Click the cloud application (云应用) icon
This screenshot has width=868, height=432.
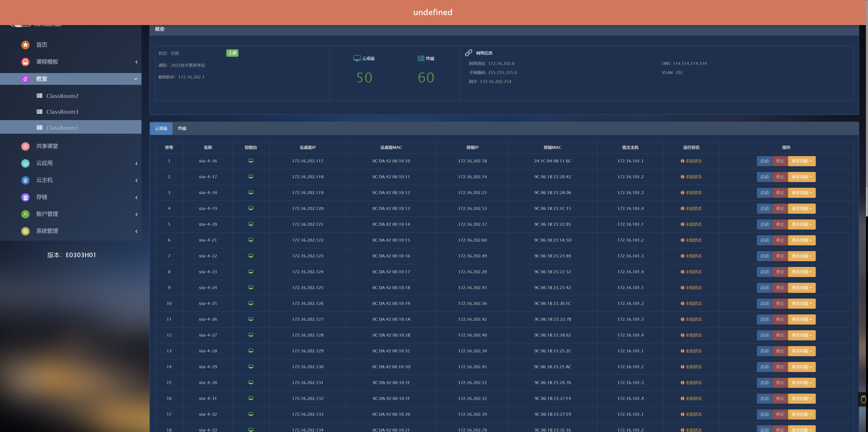pyautogui.click(x=25, y=163)
